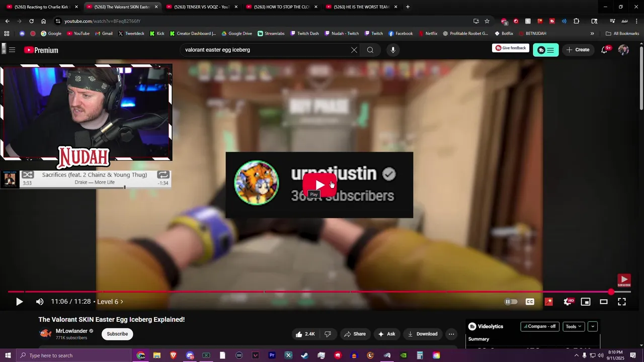
Task: Go to browser home page
Action: pos(44,21)
